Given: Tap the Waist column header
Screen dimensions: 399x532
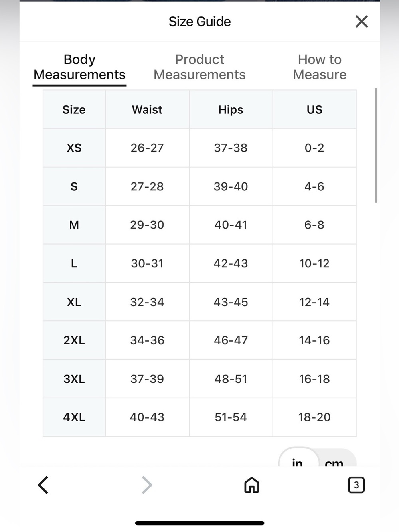Looking at the screenshot, I should pos(147,110).
